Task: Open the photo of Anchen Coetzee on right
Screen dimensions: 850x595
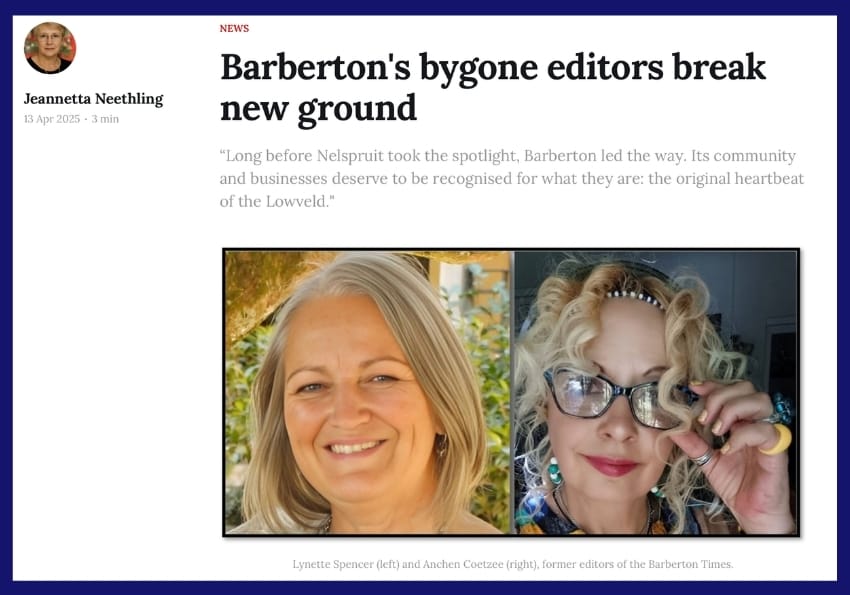Action: click(656, 392)
